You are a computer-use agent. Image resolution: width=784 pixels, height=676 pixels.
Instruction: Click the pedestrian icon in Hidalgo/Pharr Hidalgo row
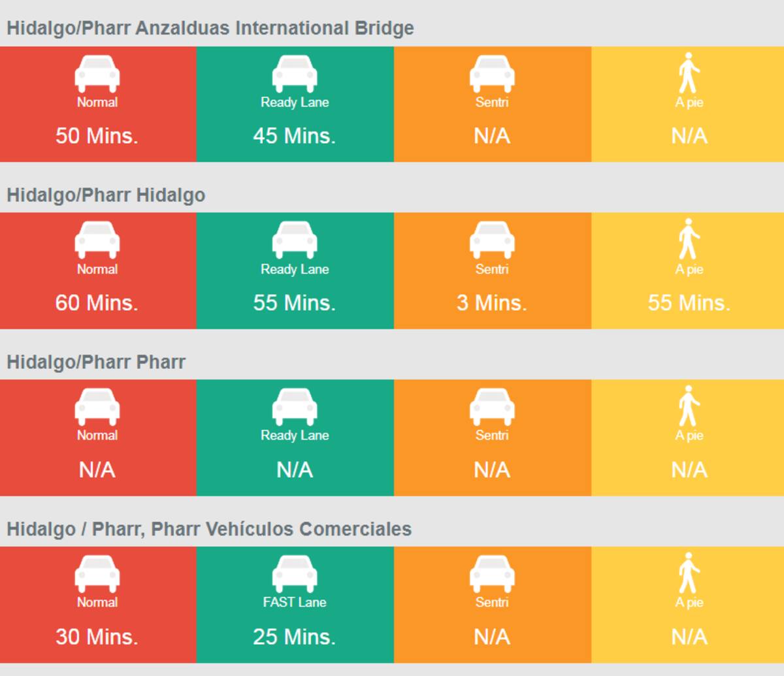pos(689,240)
